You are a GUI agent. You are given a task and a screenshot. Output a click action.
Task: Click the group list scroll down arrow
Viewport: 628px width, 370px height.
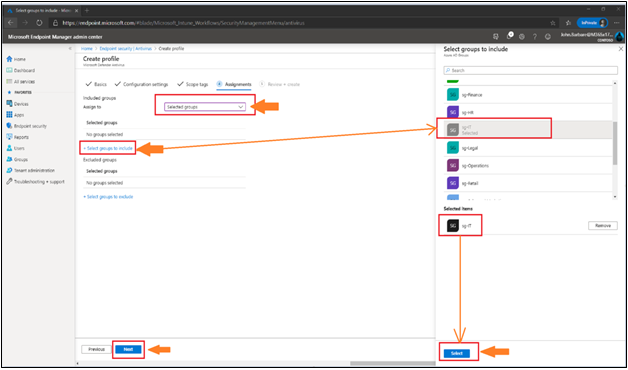(x=615, y=197)
